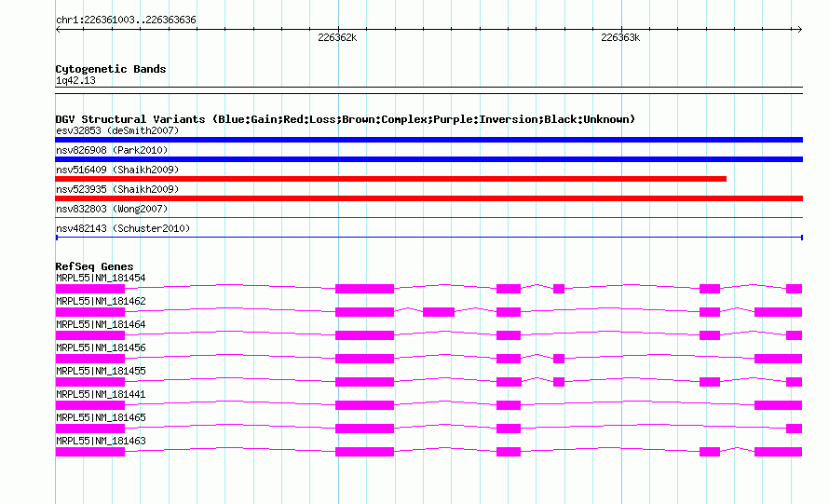
Task: Click the fourth exon of NM_181463
Action: point(710,452)
